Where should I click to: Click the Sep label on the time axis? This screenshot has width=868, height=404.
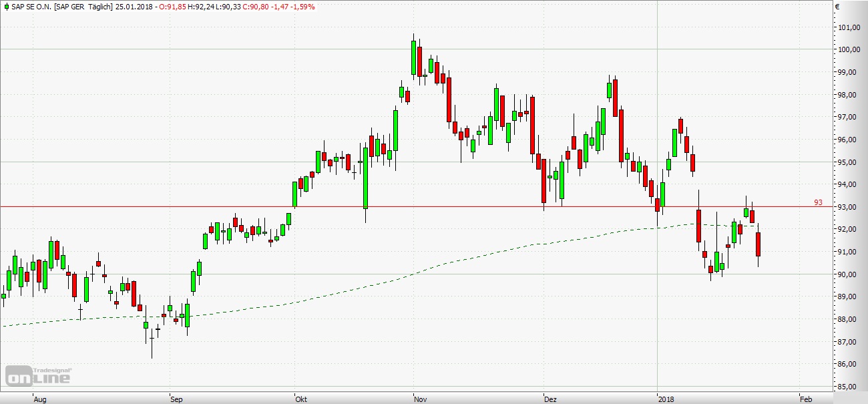pyautogui.click(x=176, y=399)
